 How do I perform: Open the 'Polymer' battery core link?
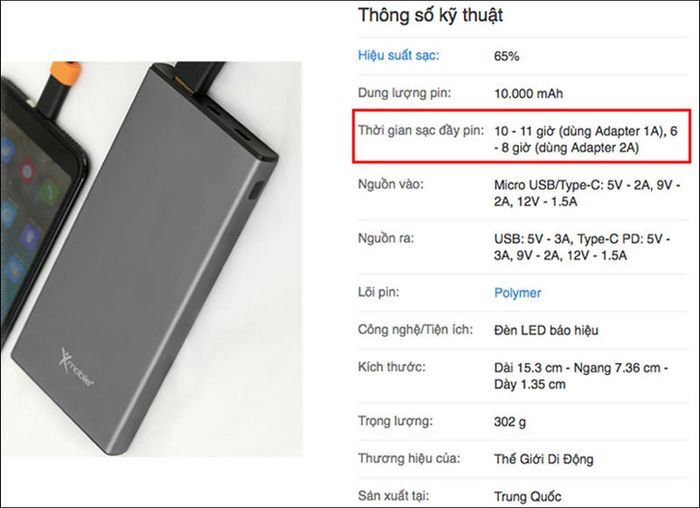coord(517,293)
